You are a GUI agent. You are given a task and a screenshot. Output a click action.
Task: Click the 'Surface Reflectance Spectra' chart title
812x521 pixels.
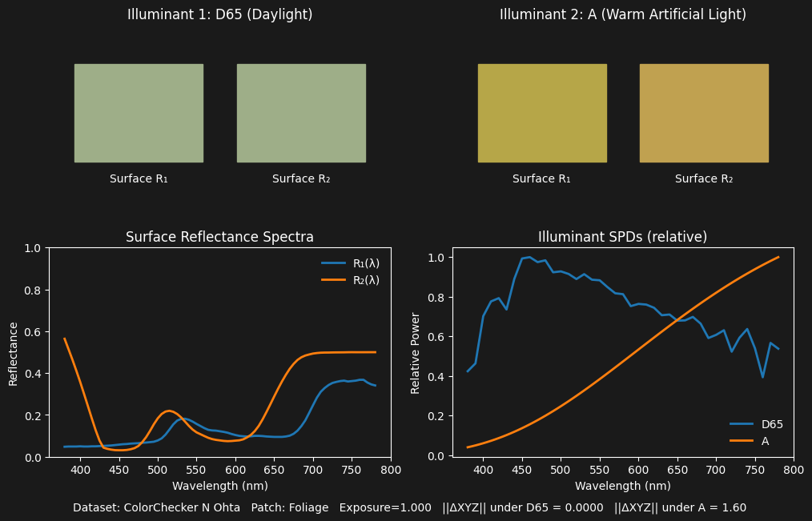pos(220,237)
